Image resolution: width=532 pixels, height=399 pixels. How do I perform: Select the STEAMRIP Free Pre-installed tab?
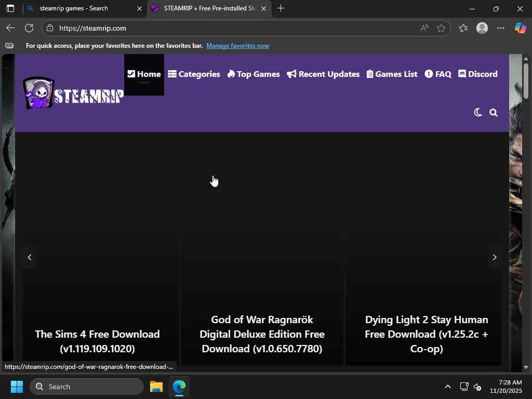pyautogui.click(x=209, y=8)
